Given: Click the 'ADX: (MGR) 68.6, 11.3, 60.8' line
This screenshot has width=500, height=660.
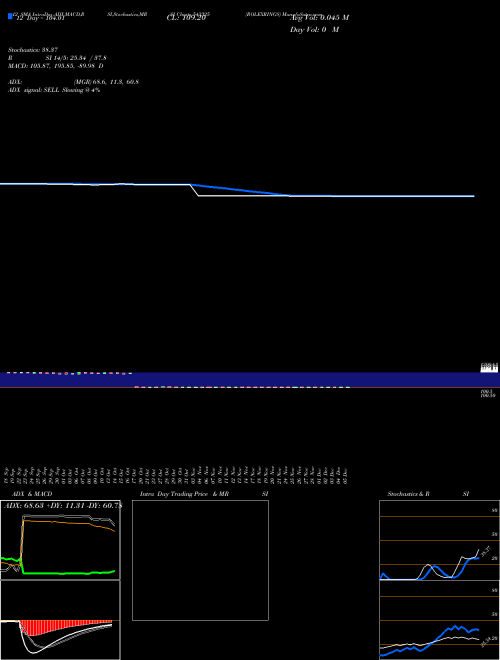Looking at the screenshot, I should [x=73, y=82].
